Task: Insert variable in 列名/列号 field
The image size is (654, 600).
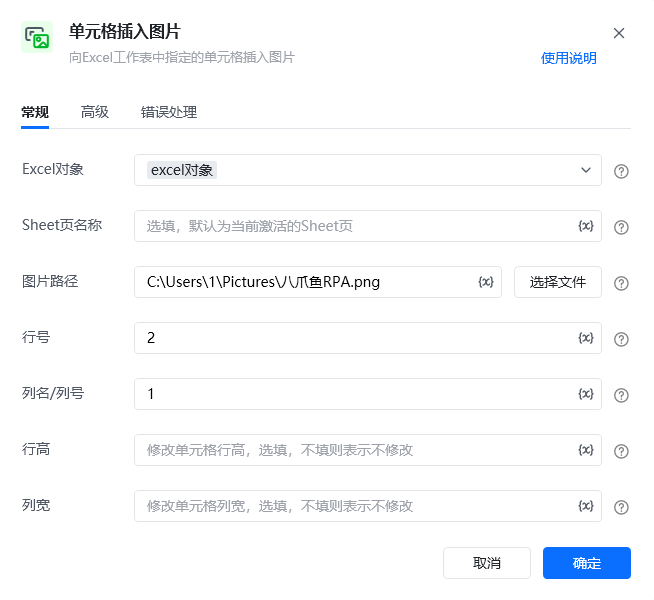Action: point(586,394)
